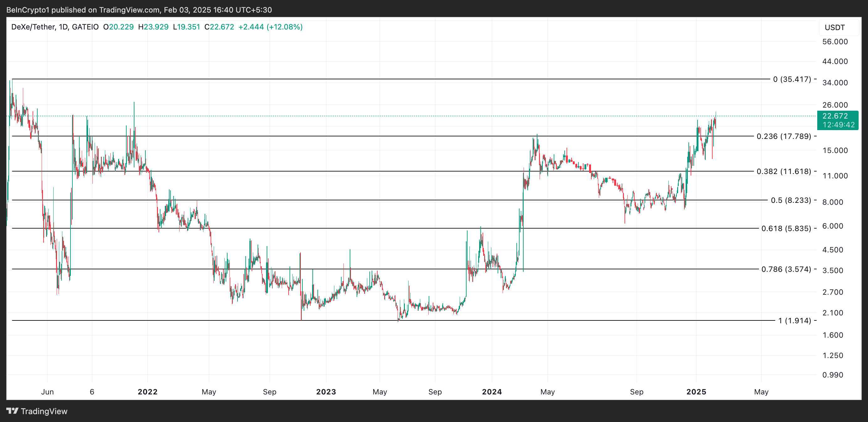The height and width of the screenshot is (422, 868).
Task: Click the 2025 time axis label
Action: (696, 392)
